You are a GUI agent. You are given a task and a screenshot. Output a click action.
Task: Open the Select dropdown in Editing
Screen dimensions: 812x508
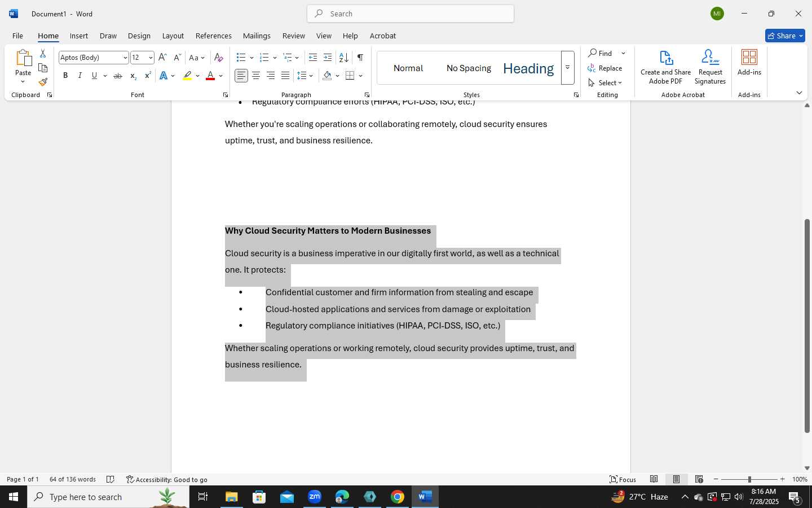[x=605, y=83]
